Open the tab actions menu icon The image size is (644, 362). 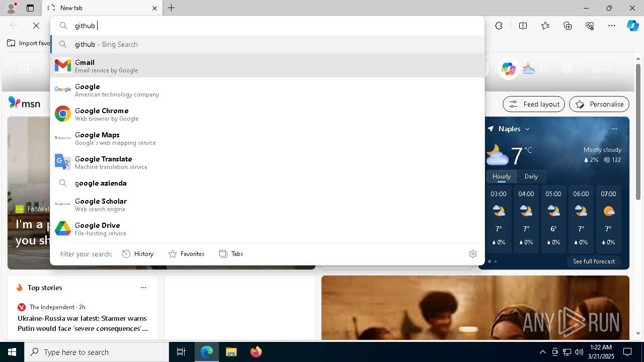click(30, 8)
